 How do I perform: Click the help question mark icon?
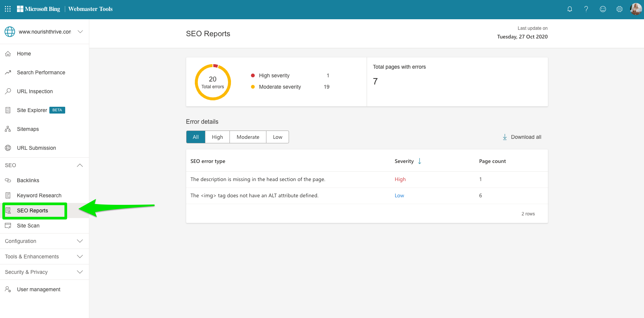pos(586,9)
